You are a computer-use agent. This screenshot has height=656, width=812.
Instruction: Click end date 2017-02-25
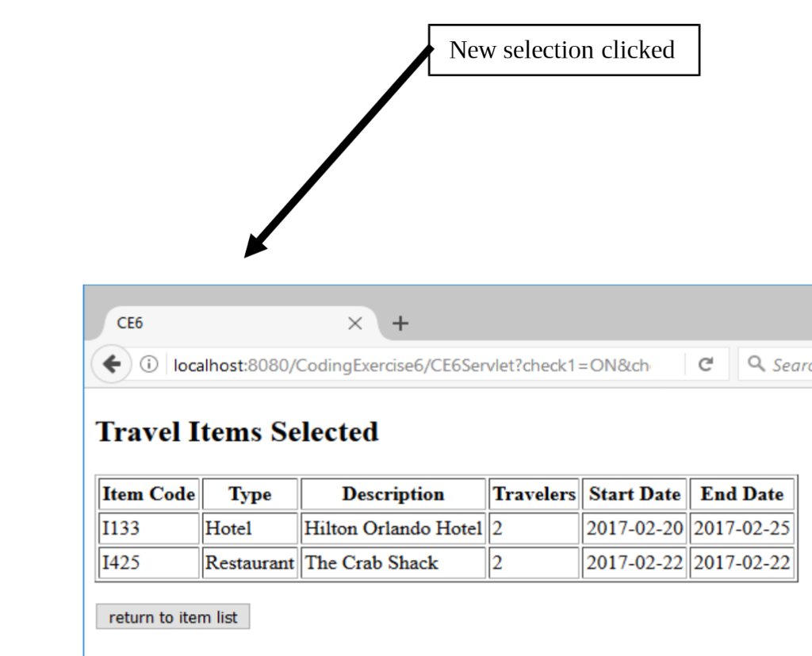click(x=742, y=528)
